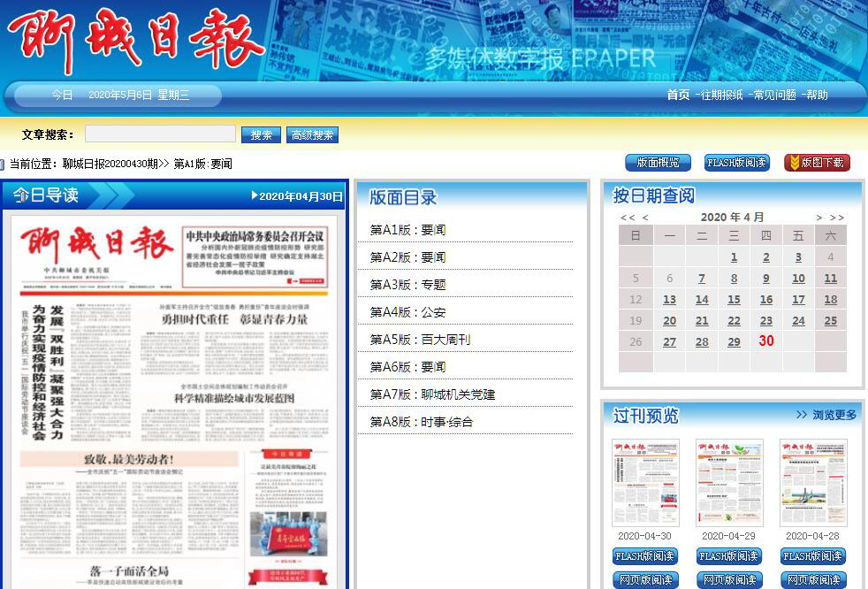The height and width of the screenshot is (589, 868).
Task: Open the 2020-04-29 past issue thumbnail
Action: click(729, 483)
